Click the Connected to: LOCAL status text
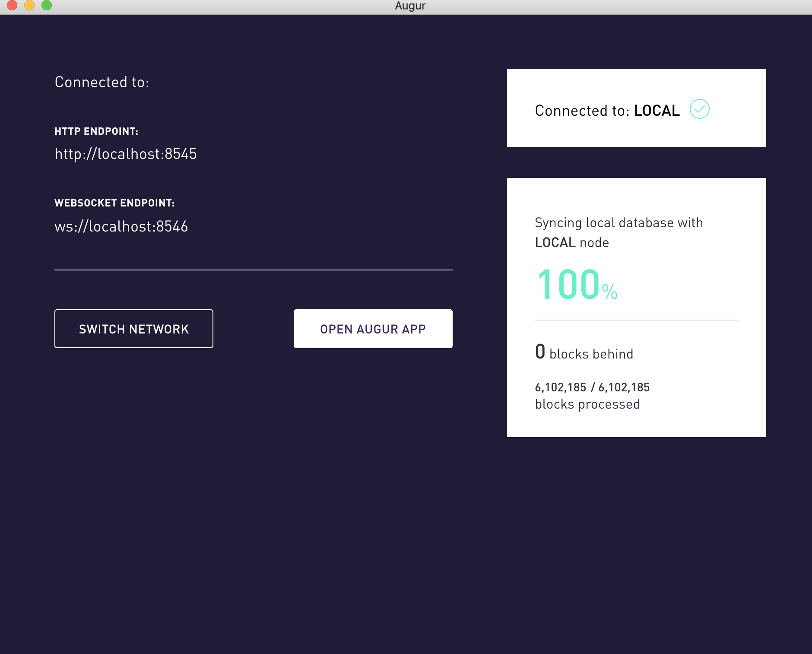This screenshot has height=654, width=812. pyautogui.click(x=607, y=111)
